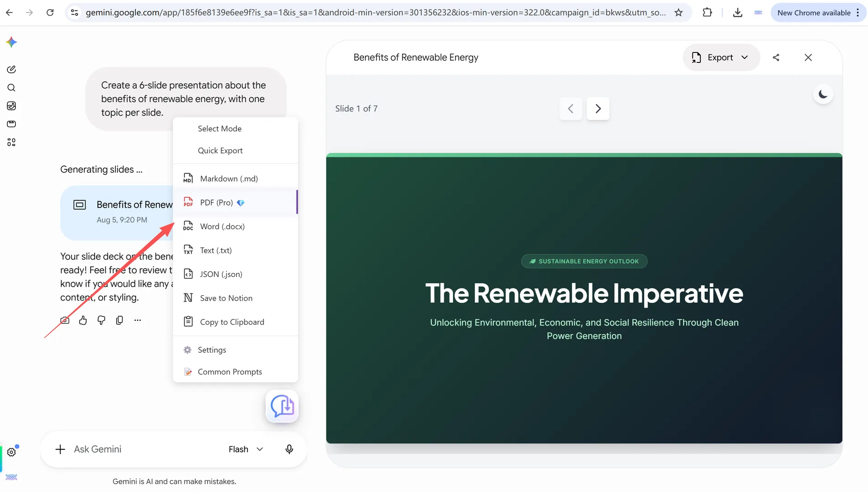The image size is (868, 492).
Task: Export as Word (.docx)
Action: [236, 226]
